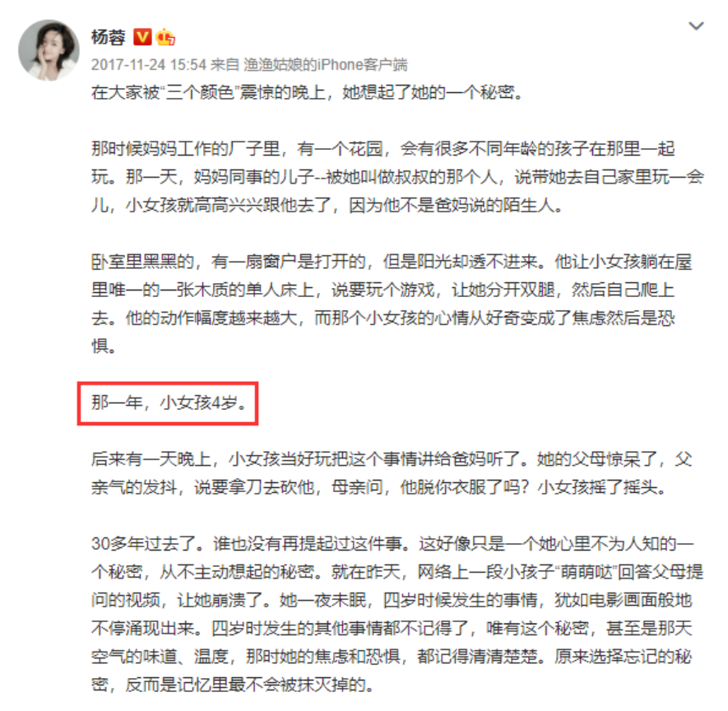Click the paragraph starting 卧室里黑黑的
The width and height of the screenshot is (728, 711).
coord(392,304)
